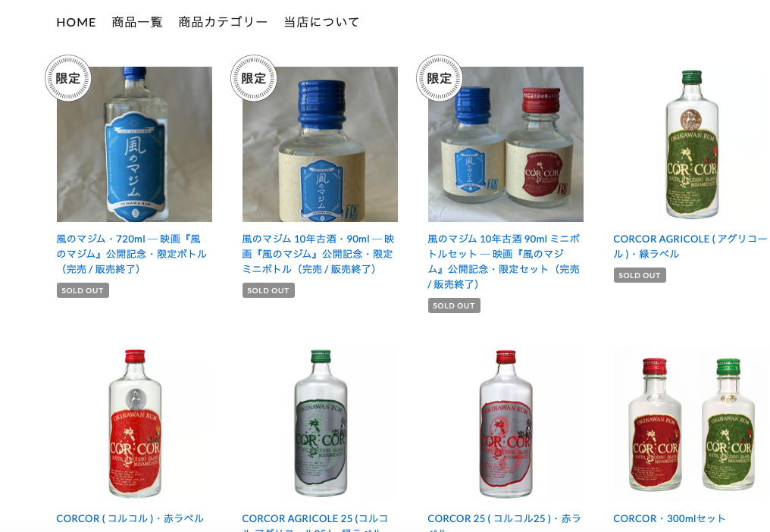Screen dimensions: 770x532
Task: Open the 風のマジム 720ml bottle image
Action: tap(135, 145)
